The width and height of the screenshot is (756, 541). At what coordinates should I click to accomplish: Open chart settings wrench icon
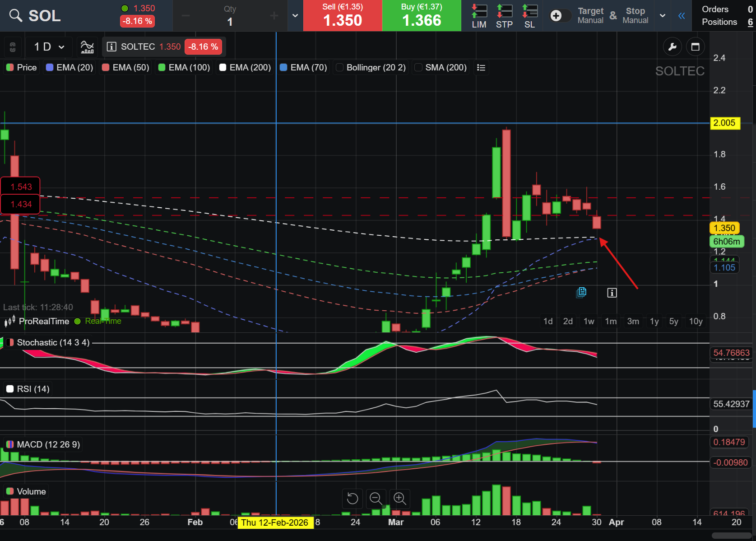[x=672, y=47]
